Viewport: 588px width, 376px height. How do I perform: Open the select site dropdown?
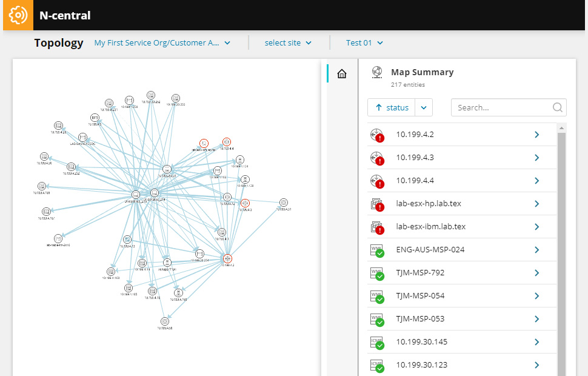click(288, 43)
